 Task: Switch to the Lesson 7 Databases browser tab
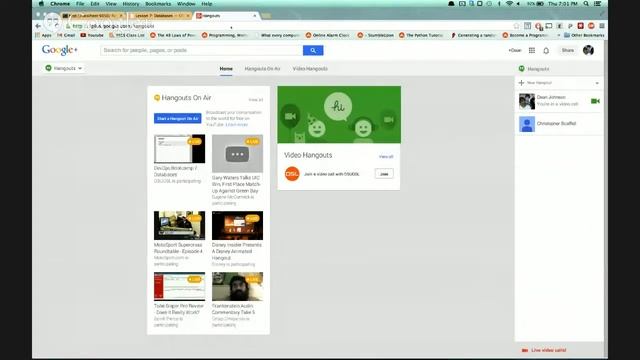coord(160,16)
